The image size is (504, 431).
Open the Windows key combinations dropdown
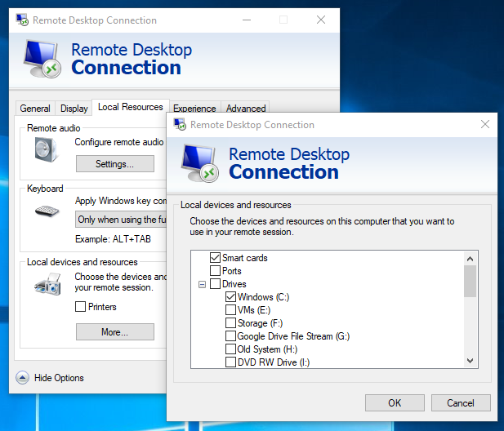coord(121,220)
